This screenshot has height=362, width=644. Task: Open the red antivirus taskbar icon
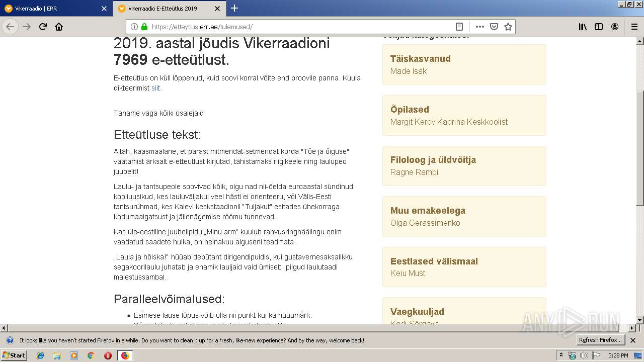pyautogui.click(x=108, y=355)
